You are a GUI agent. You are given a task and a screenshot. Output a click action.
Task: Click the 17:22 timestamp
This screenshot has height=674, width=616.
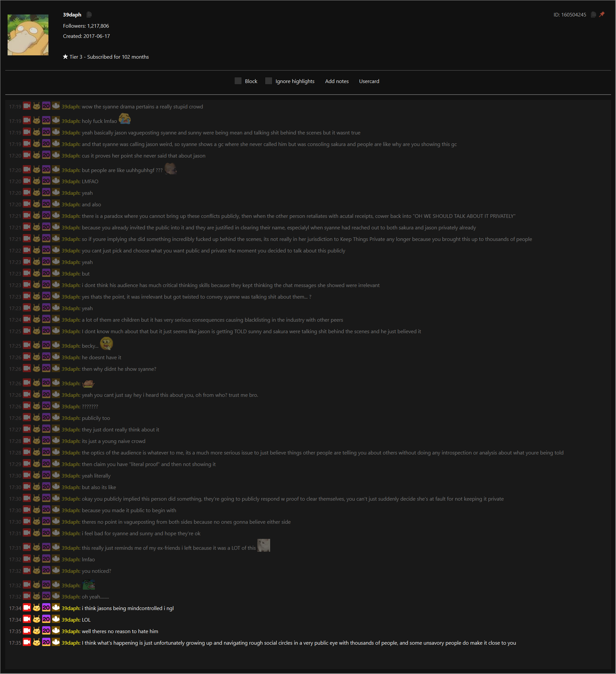[15, 251]
